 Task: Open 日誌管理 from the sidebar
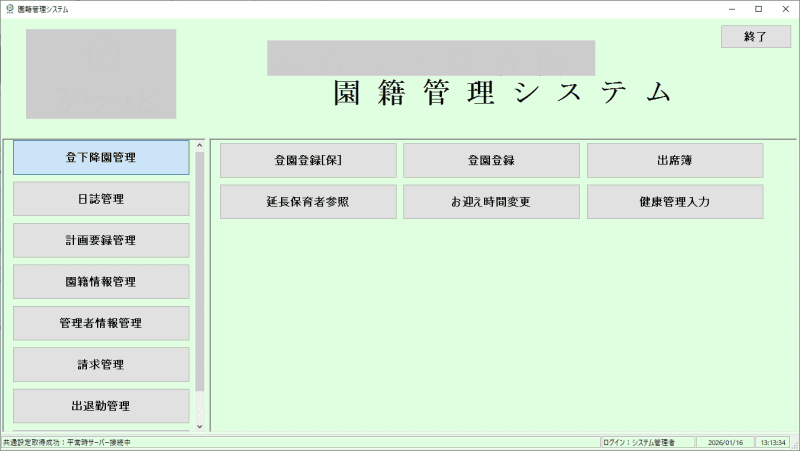pyautogui.click(x=101, y=199)
